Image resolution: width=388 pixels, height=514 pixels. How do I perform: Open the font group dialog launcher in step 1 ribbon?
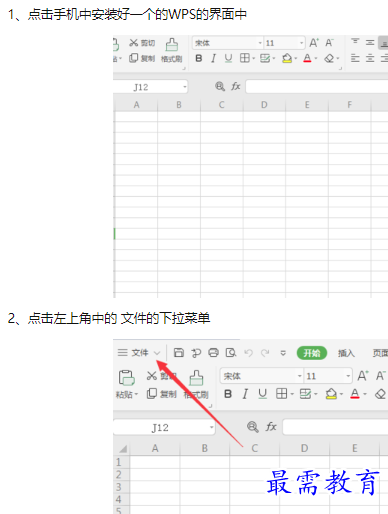(340, 68)
